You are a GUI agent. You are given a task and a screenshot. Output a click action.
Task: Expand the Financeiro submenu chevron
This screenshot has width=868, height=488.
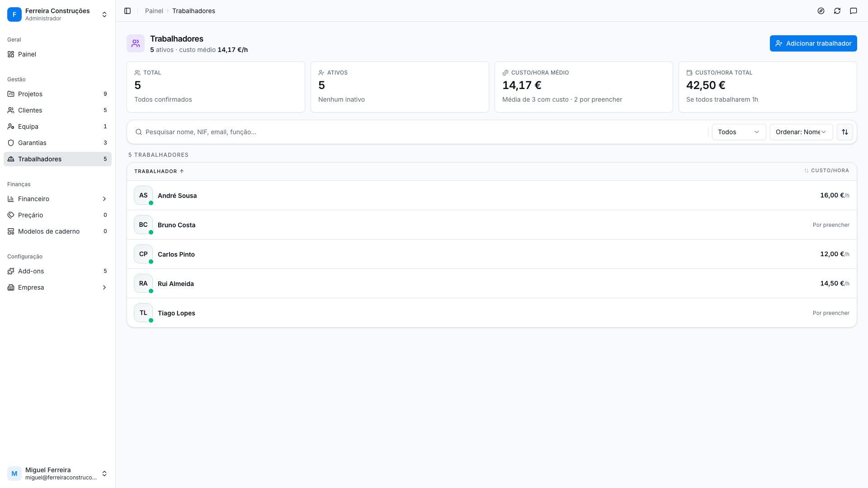tap(104, 199)
